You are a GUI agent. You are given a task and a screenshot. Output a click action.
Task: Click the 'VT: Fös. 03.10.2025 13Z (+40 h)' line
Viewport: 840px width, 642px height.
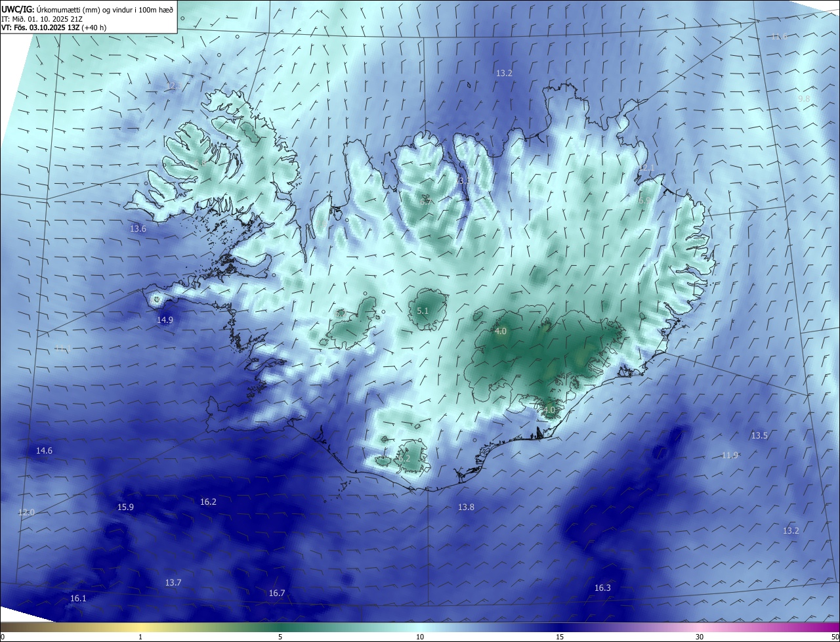54,28
